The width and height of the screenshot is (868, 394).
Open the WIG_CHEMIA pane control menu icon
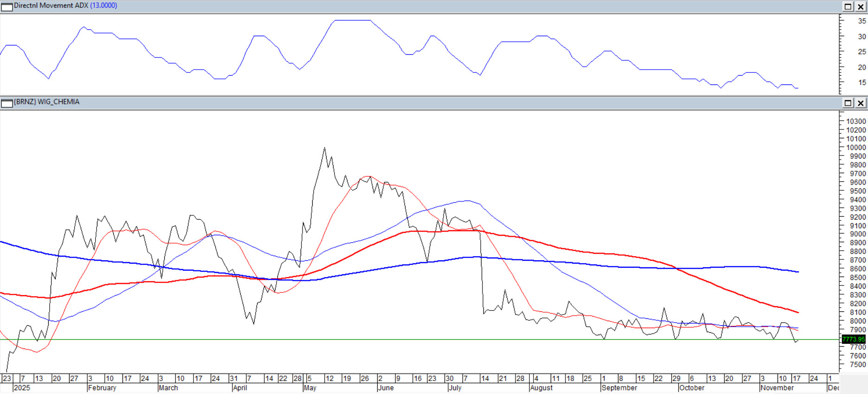(x=6, y=103)
